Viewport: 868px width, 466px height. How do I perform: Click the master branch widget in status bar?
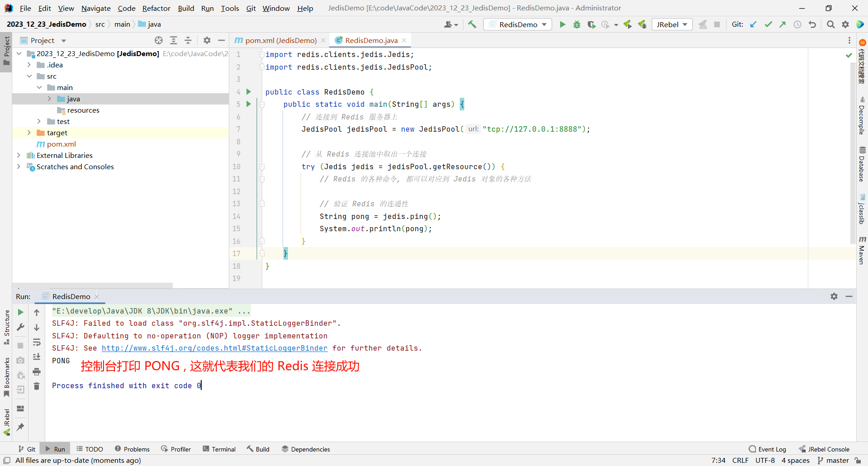833,460
